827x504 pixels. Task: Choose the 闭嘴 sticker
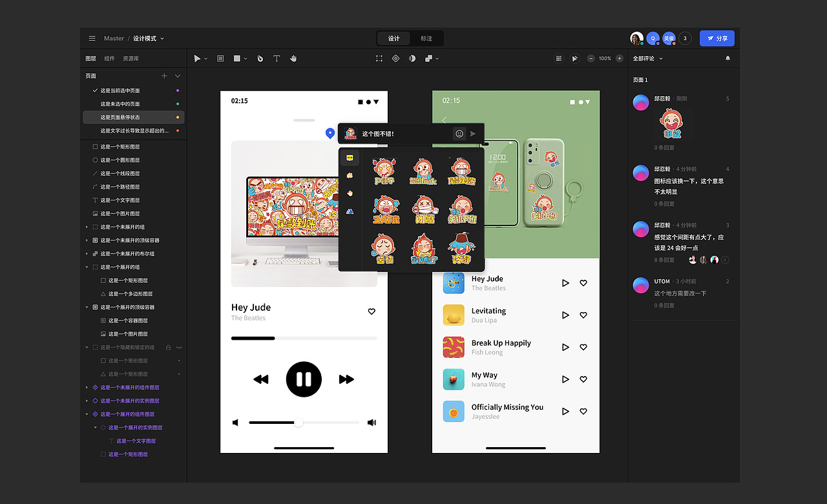425,211
